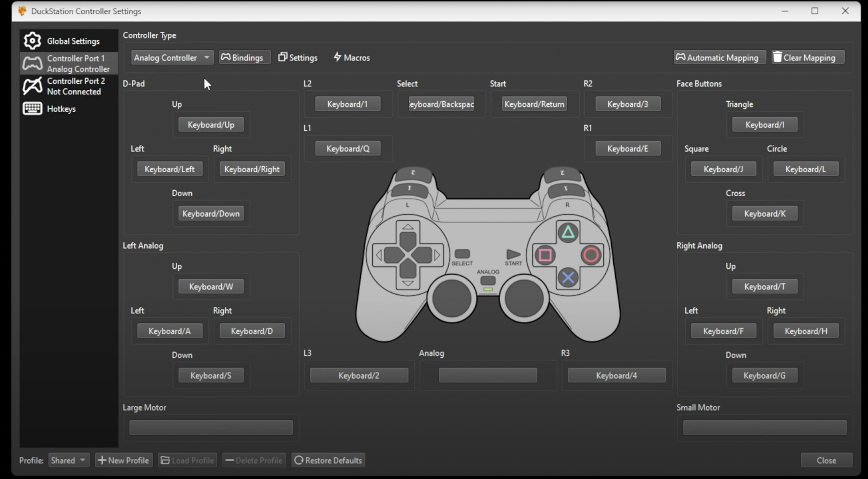Rebind Start binding Keyboard/Return
The height and width of the screenshot is (479, 868).
pyautogui.click(x=534, y=104)
